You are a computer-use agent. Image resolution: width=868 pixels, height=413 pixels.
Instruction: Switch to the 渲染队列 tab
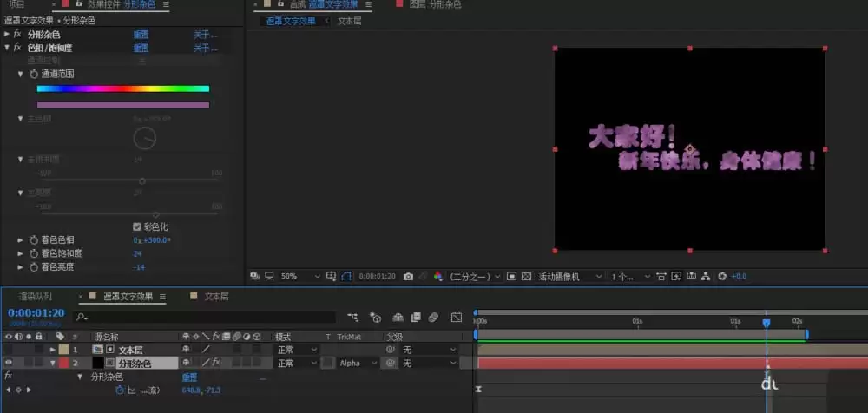(x=36, y=297)
